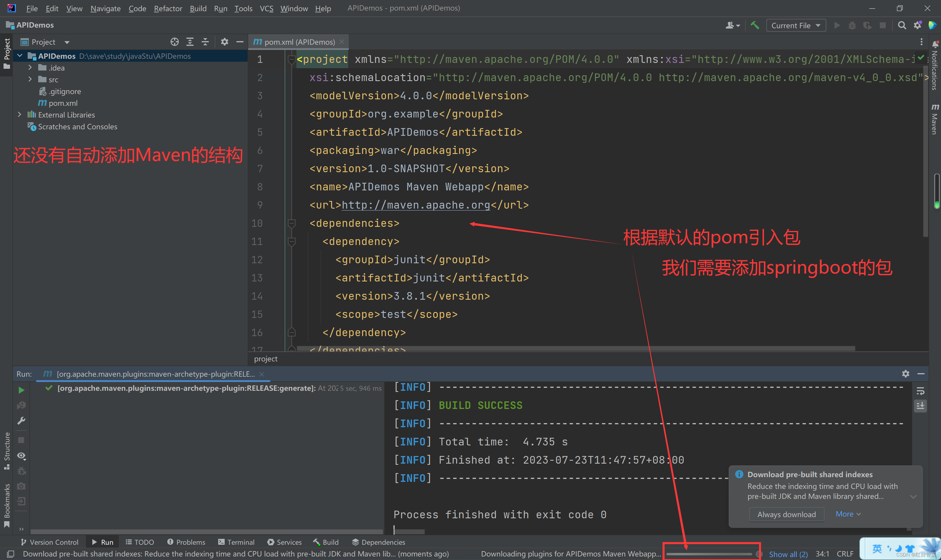Toggle the eye show-options icon in Run panel

[21, 456]
